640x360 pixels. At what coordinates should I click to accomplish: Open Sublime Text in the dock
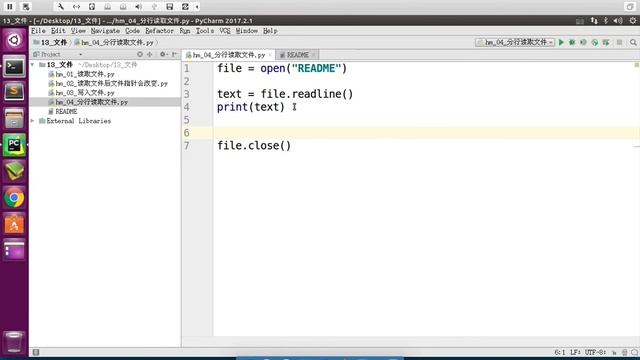tap(14, 92)
